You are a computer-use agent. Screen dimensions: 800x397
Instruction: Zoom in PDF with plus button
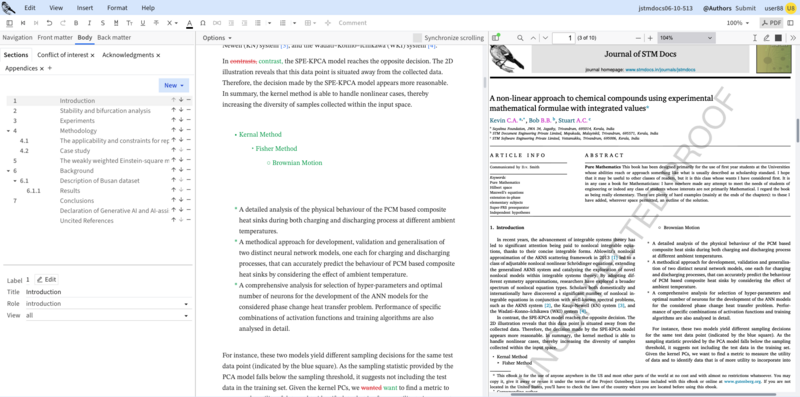[x=650, y=38]
